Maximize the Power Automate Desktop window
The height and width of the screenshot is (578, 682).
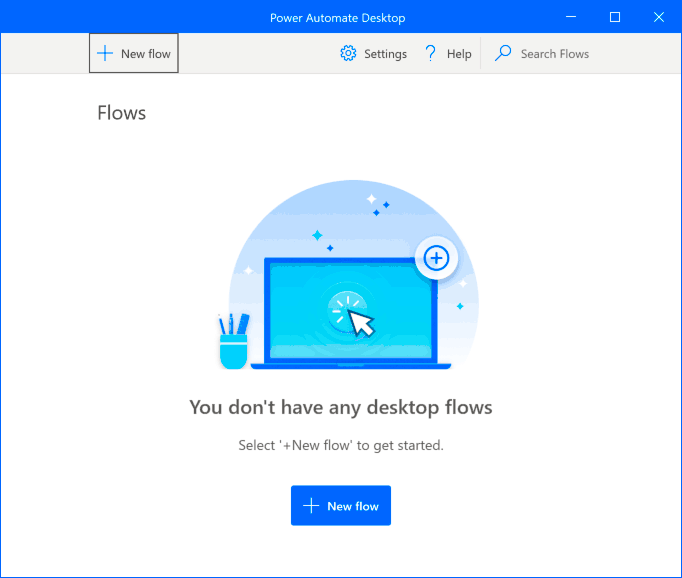pyautogui.click(x=615, y=17)
